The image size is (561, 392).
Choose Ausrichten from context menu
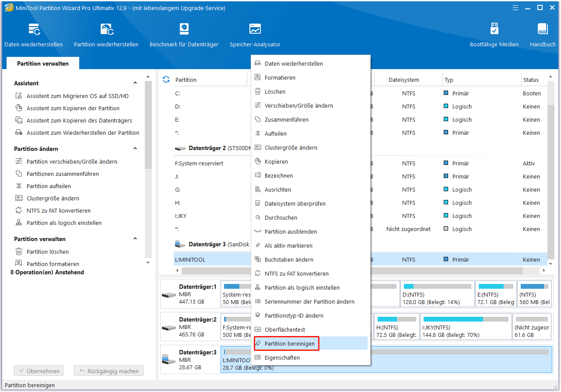pos(311,189)
